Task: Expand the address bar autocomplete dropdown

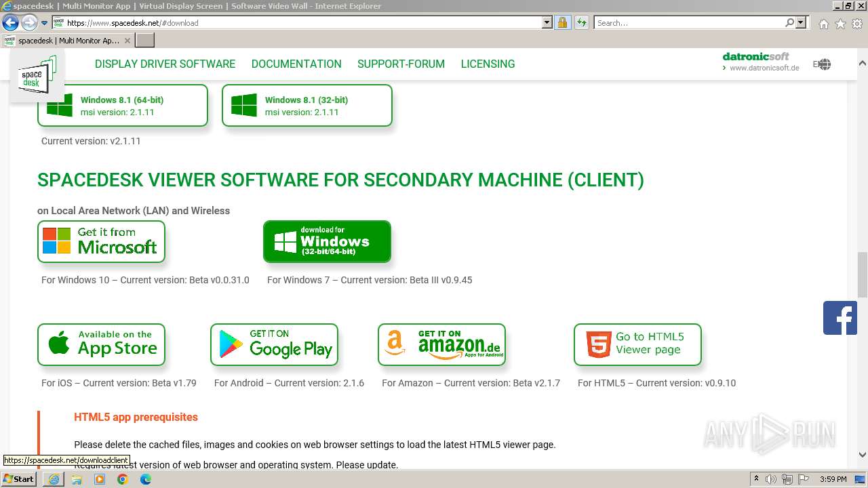Action: 547,22
